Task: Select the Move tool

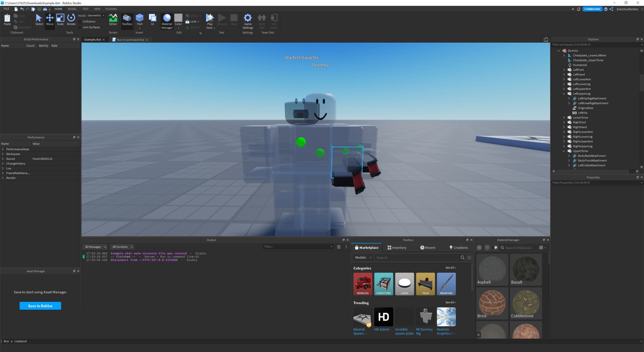Action: pyautogui.click(x=50, y=19)
